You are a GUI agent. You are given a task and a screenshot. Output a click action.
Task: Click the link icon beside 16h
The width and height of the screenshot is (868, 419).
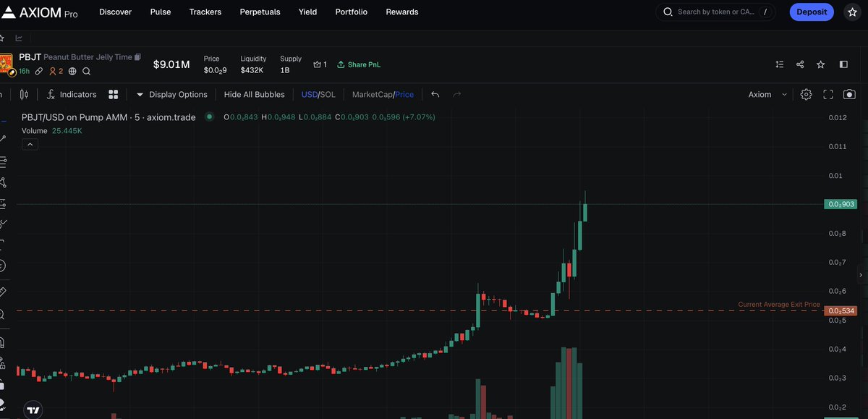(x=39, y=71)
